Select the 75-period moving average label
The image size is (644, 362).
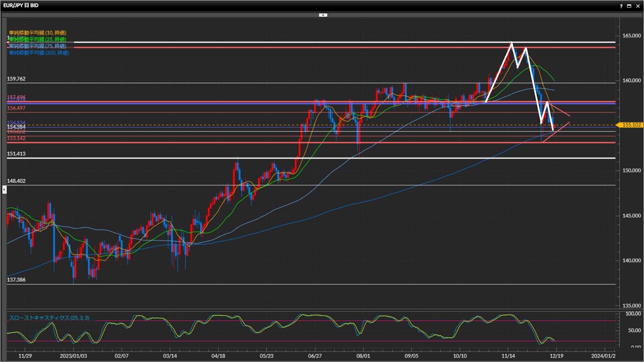[x=38, y=46]
